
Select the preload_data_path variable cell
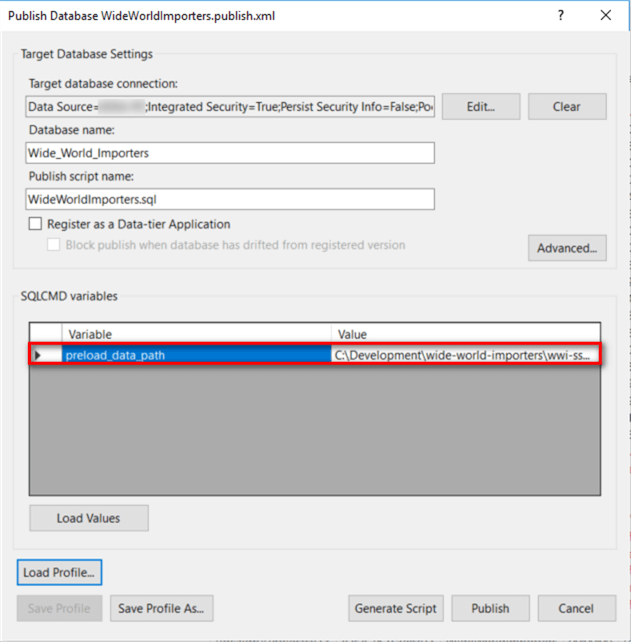197,355
